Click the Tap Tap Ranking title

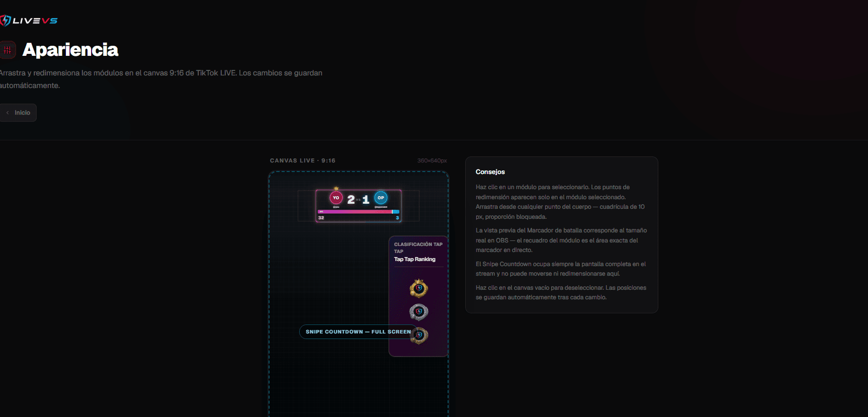(415, 260)
